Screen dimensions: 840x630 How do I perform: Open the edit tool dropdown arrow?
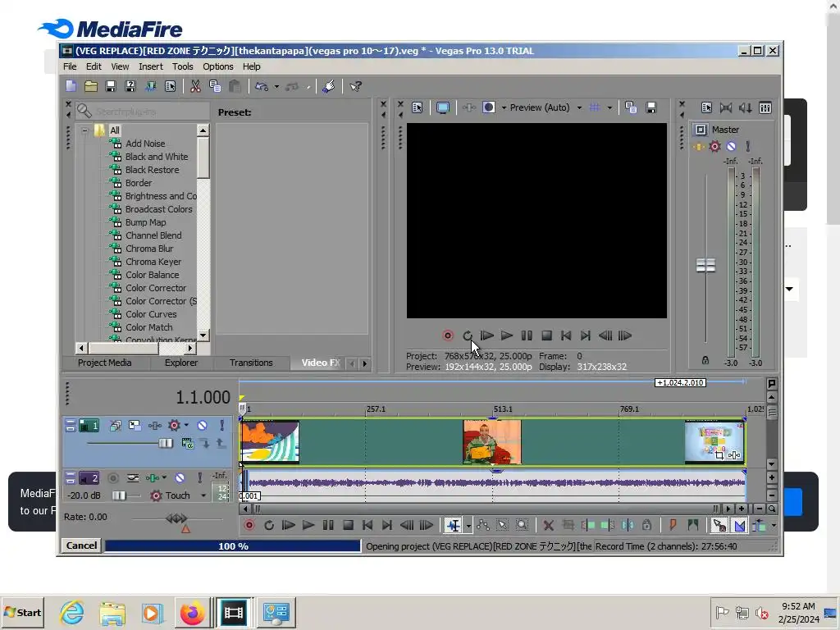468,526
